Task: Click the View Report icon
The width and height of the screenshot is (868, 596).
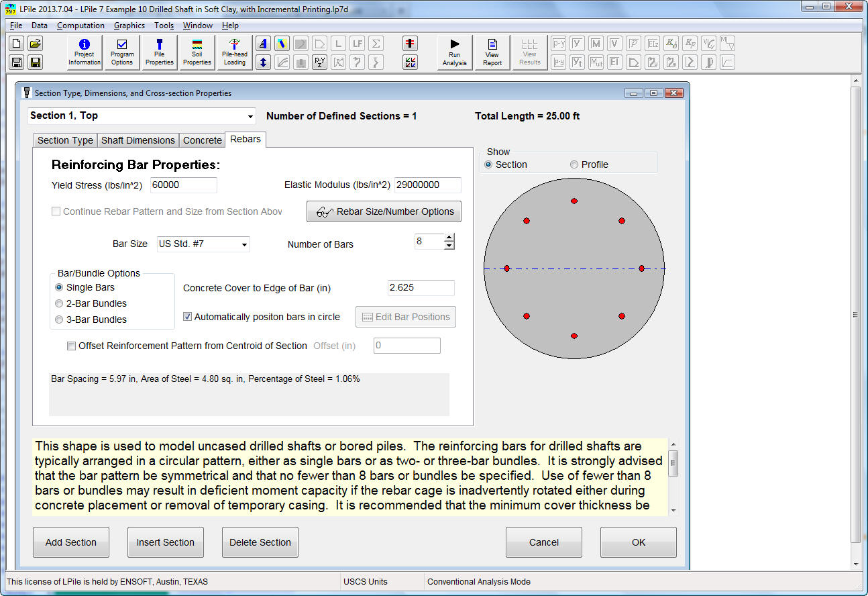Action: (x=492, y=52)
